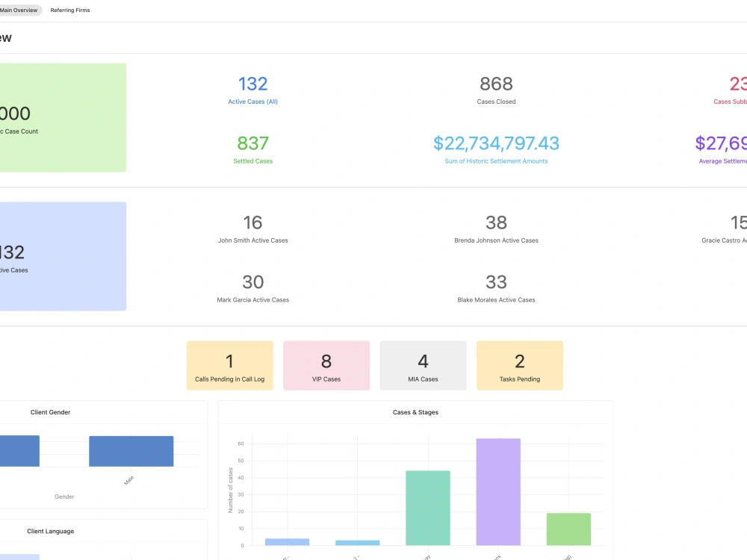Select the Brenda Johnson Active Cases metric
The height and width of the screenshot is (560, 747).
pos(496,228)
